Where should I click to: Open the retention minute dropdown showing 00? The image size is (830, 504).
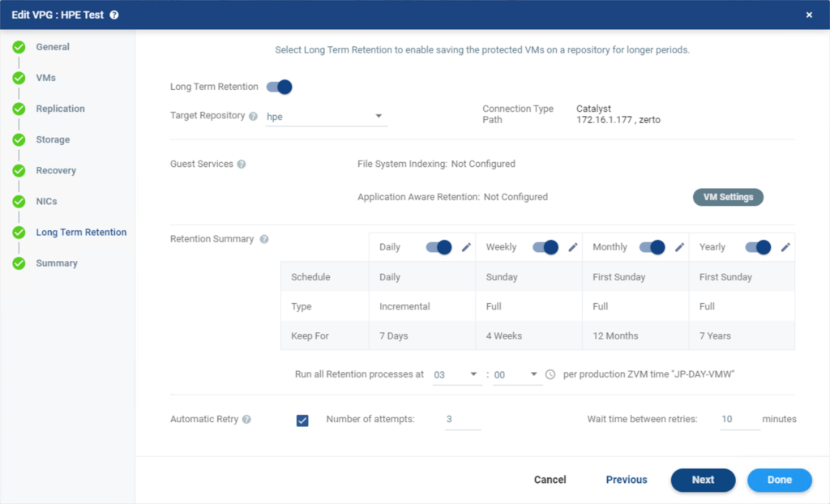(x=517, y=375)
